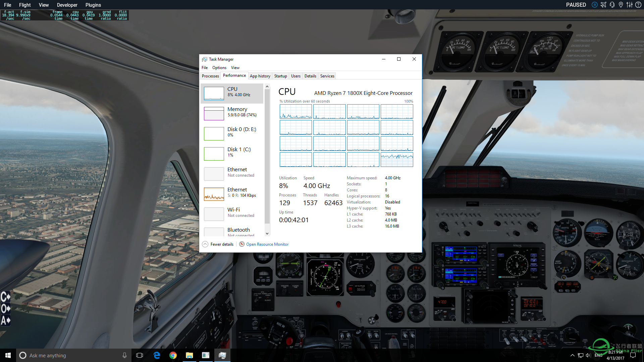Click the Task Manager taskbar icon
Image resolution: width=644 pixels, height=362 pixels.
pos(222,355)
